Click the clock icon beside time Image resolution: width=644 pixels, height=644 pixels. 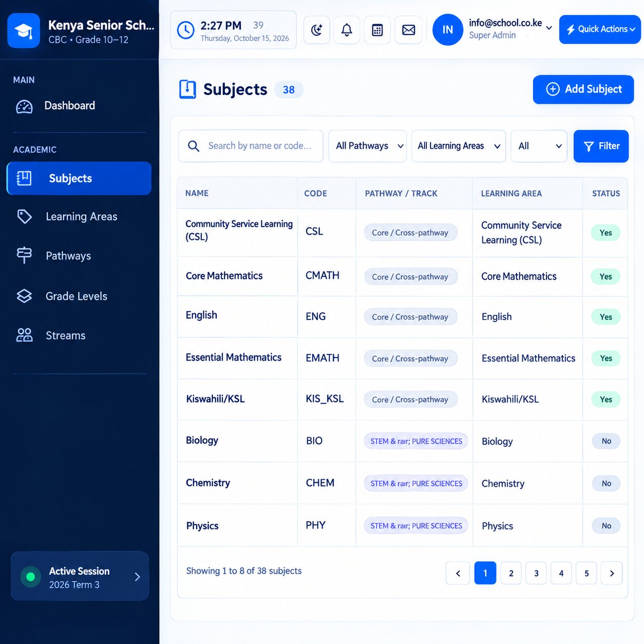[186, 30]
